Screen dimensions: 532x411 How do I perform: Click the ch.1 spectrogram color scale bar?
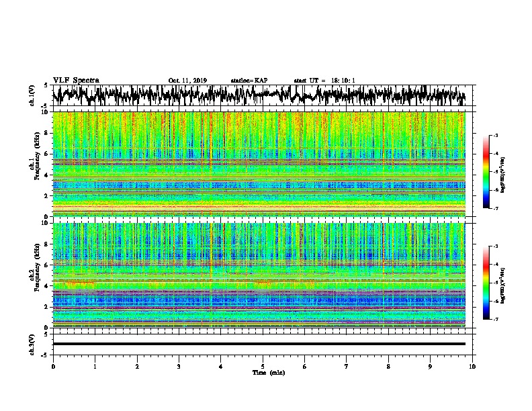486,172
